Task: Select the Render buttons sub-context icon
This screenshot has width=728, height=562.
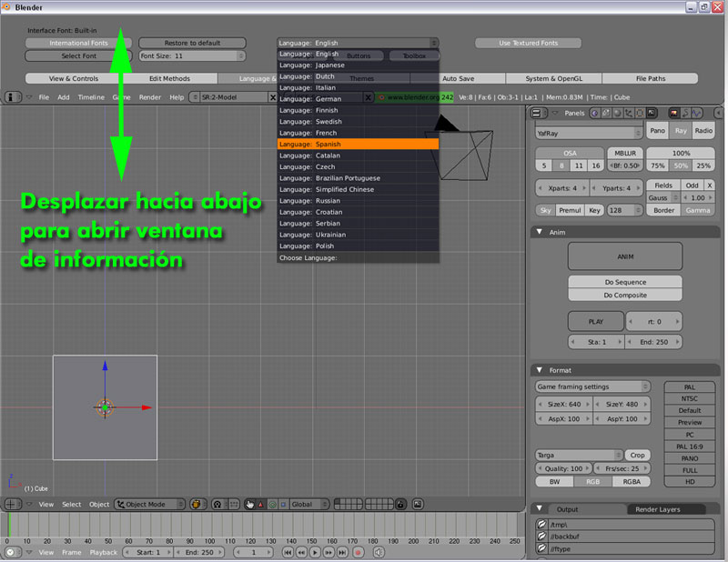Action: tap(673, 113)
